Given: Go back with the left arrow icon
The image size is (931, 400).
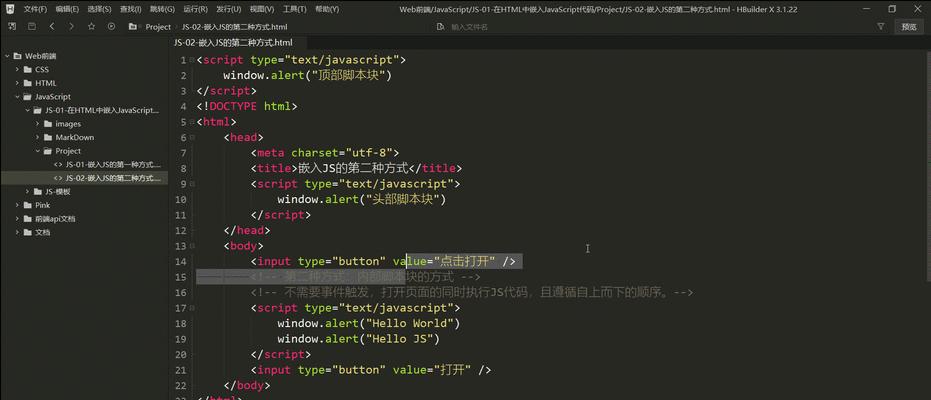Looking at the screenshot, I should (x=52, y=27).
